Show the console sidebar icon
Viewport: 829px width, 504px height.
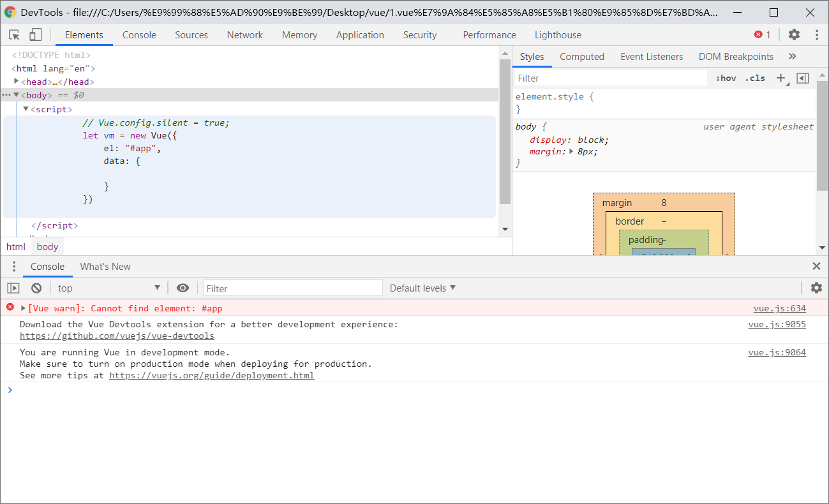tap(13, 288)
